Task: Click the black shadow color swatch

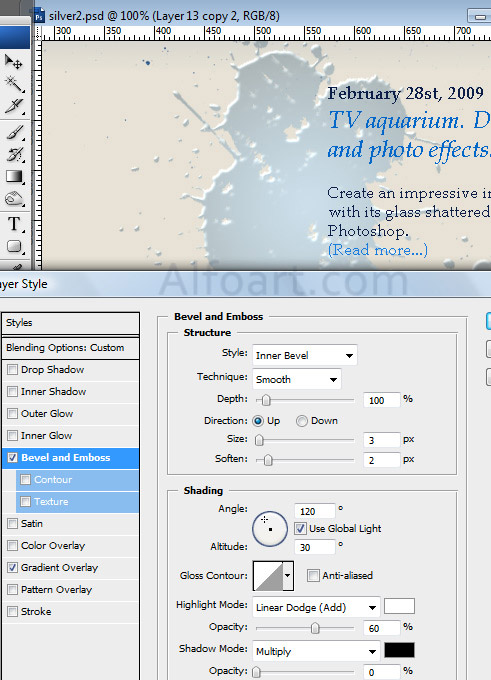Action: 399,650
